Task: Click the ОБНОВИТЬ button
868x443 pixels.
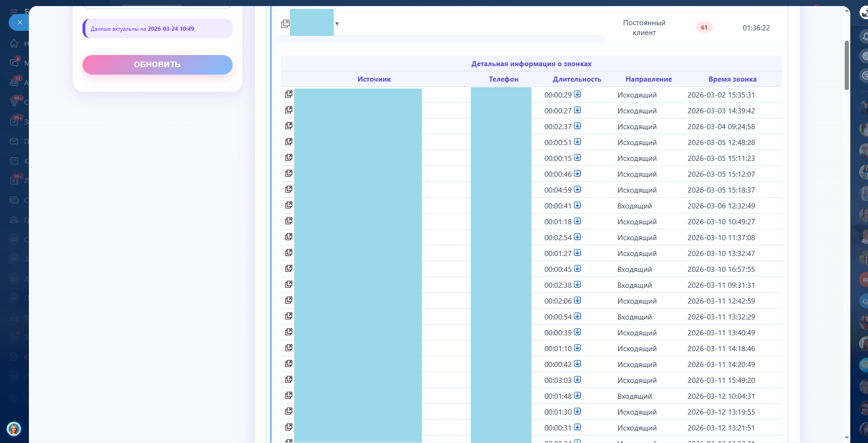Action: 158,65
